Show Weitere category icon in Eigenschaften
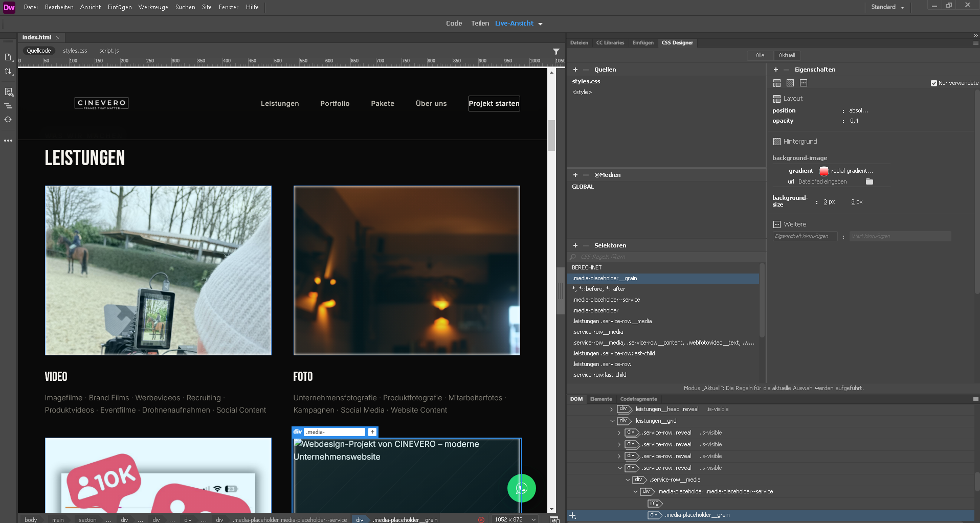 (804, 83)
